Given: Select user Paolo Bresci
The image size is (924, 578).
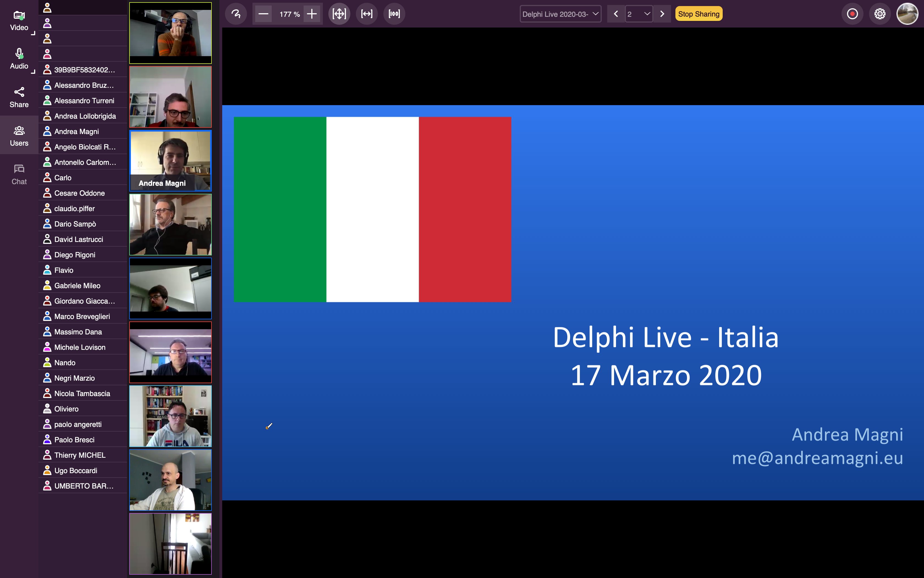Looking at the screenshot, I should [x=83, y=440].
